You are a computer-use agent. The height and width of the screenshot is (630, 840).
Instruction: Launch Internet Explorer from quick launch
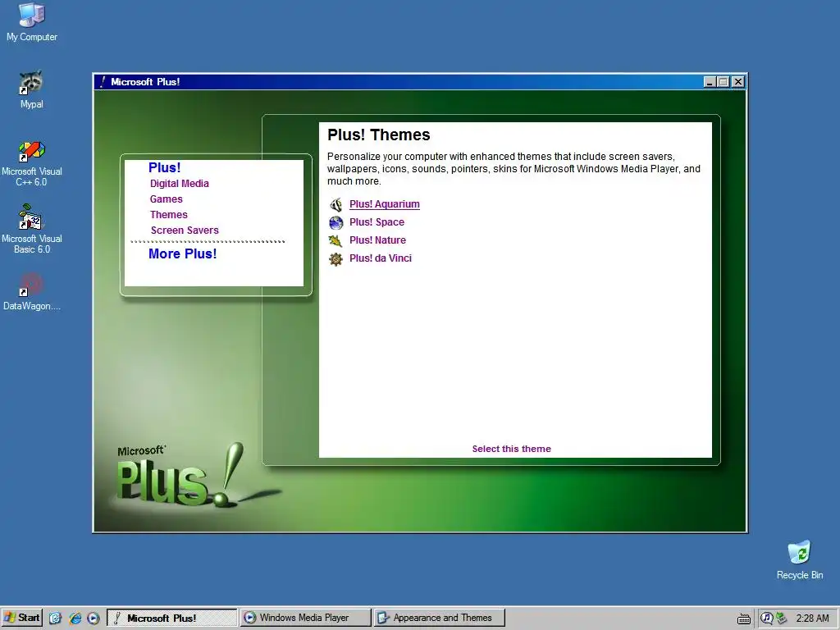pyautogui.click(x=75, y=619)
